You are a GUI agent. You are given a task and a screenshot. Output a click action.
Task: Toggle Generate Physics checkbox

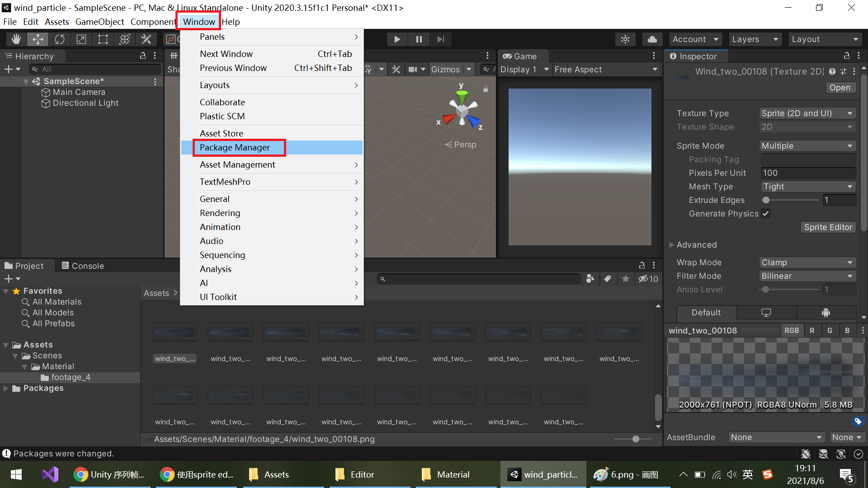pyautogui.click(x=766, y=214)
